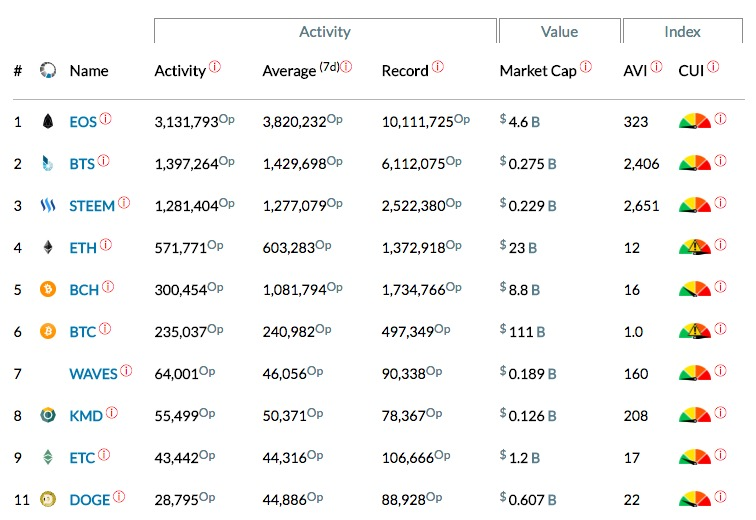Click the STEEM coin logo icon
The width and height of the screenshot is (756, 520).
pyautogui.click(x=48, y=206)
